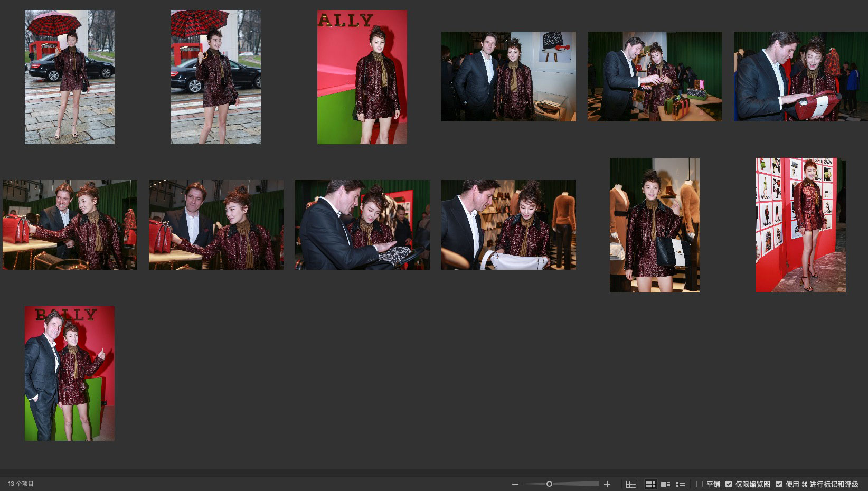This screenshot has width=868, height=491.
Task: Select second umbrella photo by black car
Action: 215,77
